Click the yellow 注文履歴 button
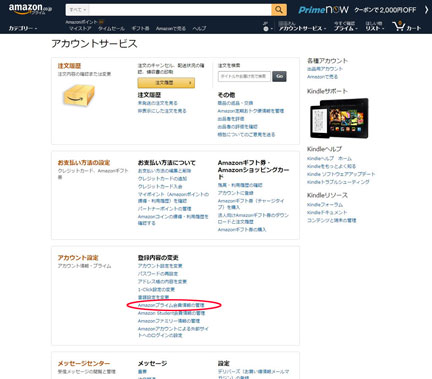Screen dimensions: 432x379 (166, 83)
